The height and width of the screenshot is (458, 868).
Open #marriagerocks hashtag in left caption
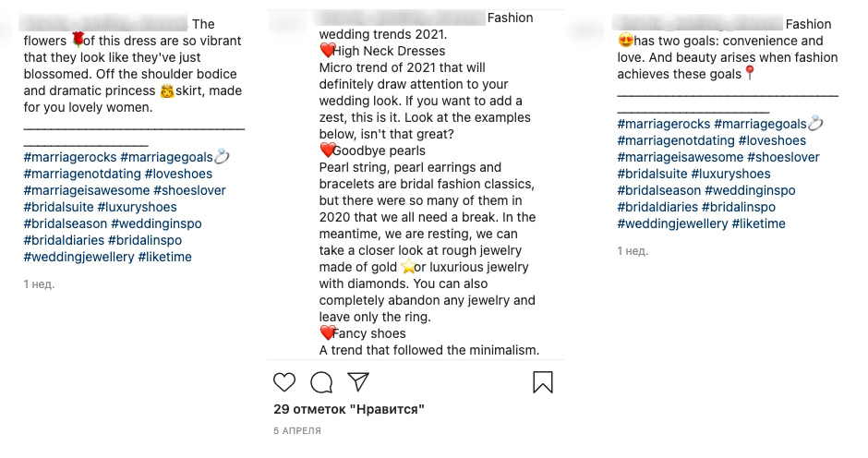pos(70,157)
